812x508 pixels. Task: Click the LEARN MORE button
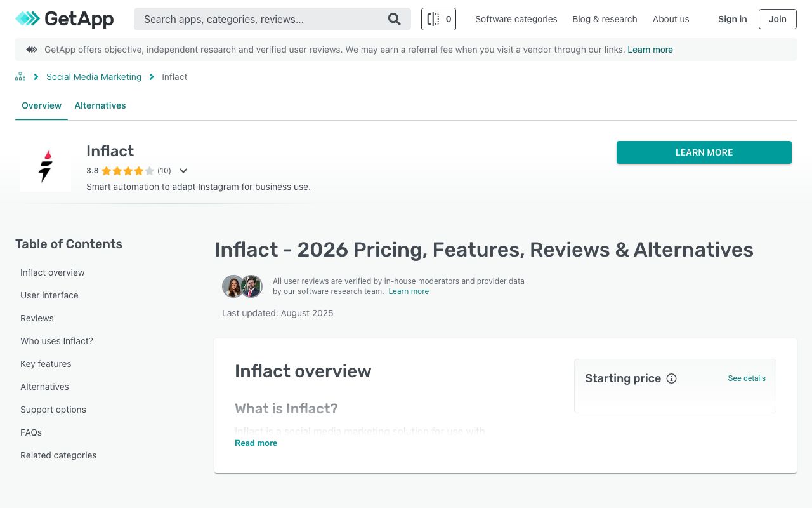(704, 152)
